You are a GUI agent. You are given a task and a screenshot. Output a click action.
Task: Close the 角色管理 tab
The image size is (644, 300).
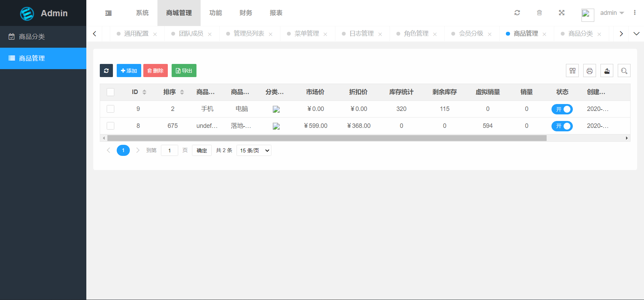[435, 34]
